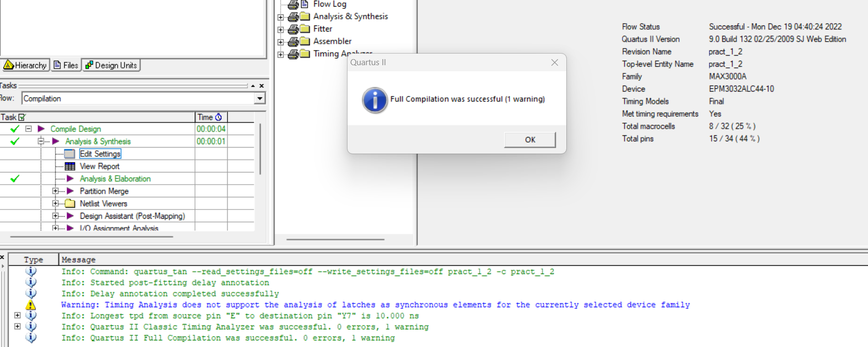Expand the Netlist Viewers folder
The width and height of the screenshot is (868, 347).
click(55, 203)
